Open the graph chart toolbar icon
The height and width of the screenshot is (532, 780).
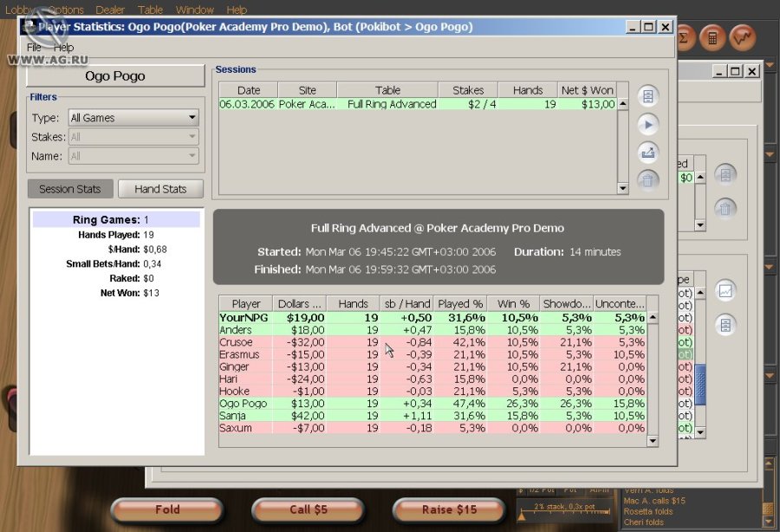(743, 39)
